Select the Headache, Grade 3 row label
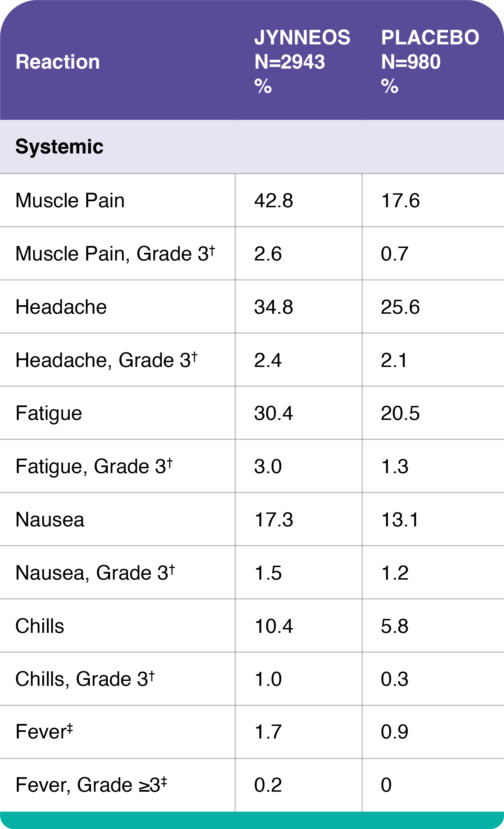This screenshot has height=829, width=504. pos(106,360)
